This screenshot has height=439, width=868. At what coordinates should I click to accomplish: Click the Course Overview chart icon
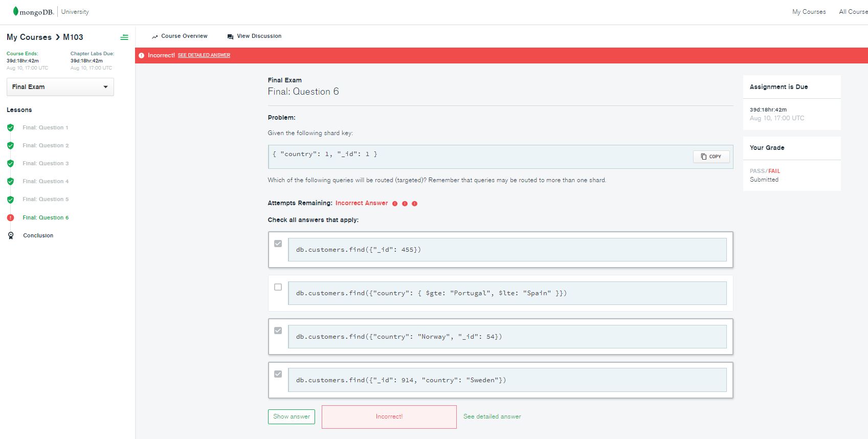click(154, 36)
